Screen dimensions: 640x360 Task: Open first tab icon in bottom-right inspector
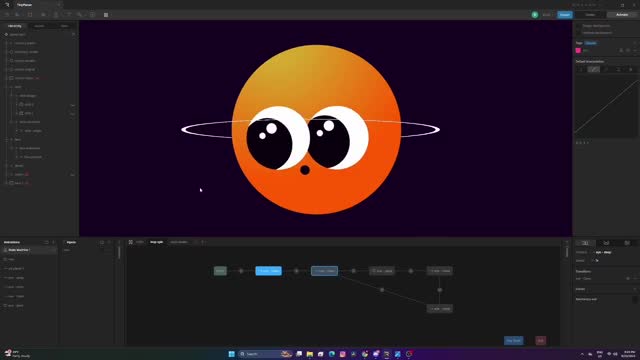pyautogui.click(x=585, y=243)
